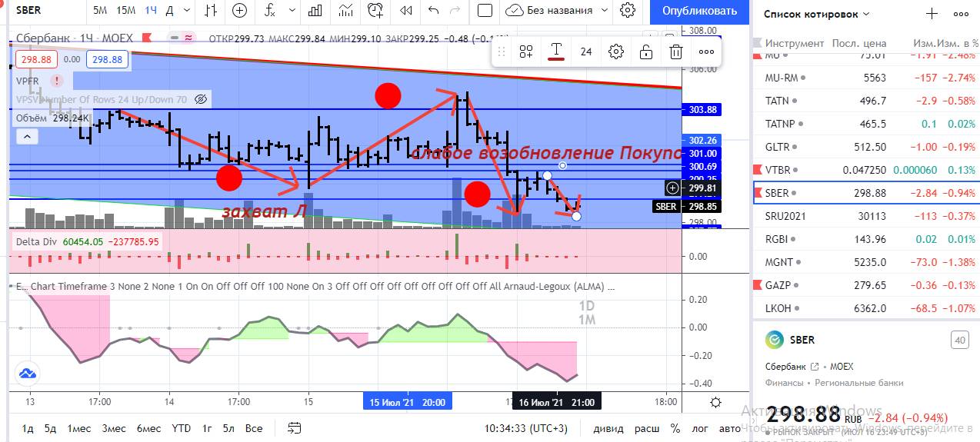This screenshot has width=980, height=442.
Task: Select the 5M timeframe
Action: [100, 11]
